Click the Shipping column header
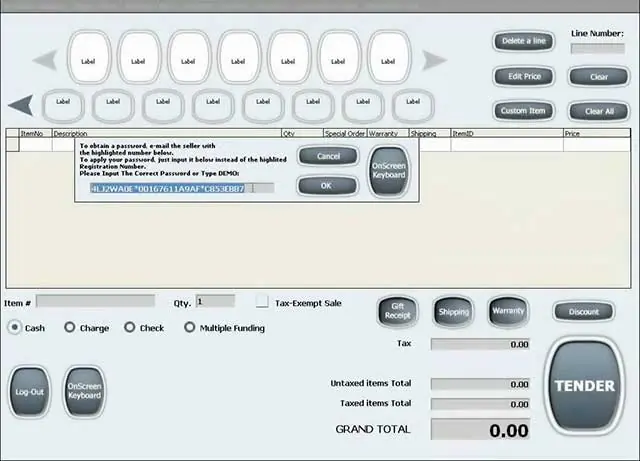Image resolution: width=640 pixels, height=461 pixels. (430, 134)
